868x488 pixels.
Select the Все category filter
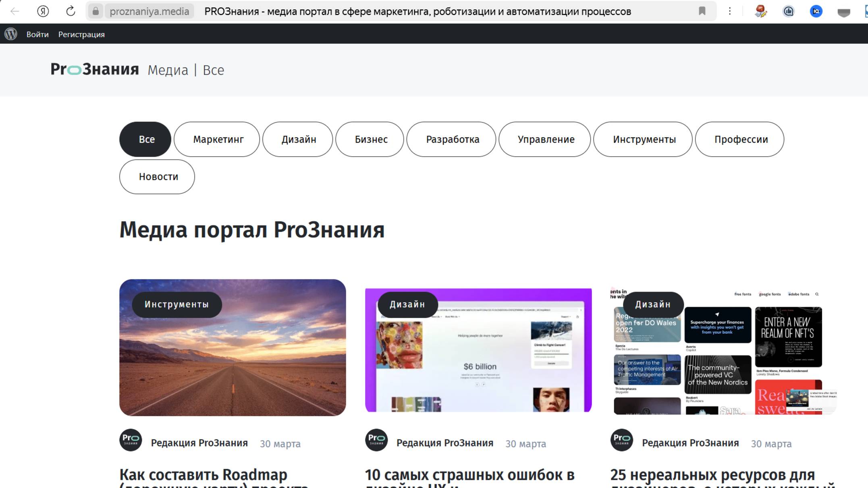(x=145, y=139)
